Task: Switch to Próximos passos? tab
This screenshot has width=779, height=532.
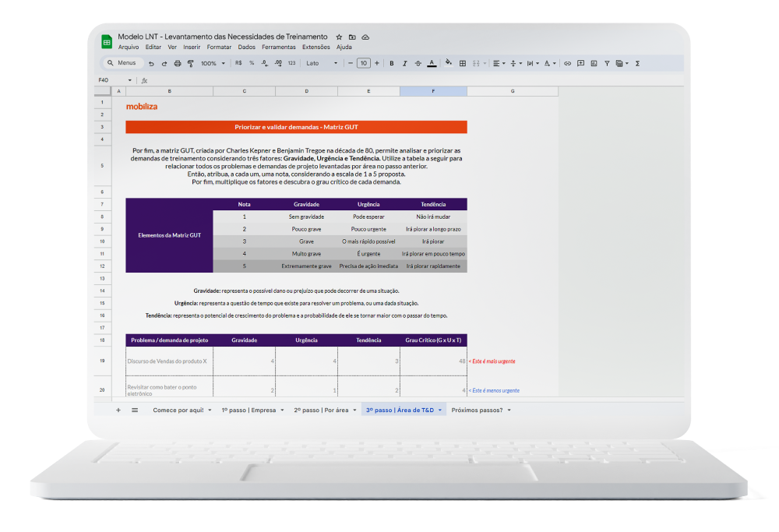Action: [477, 410]
